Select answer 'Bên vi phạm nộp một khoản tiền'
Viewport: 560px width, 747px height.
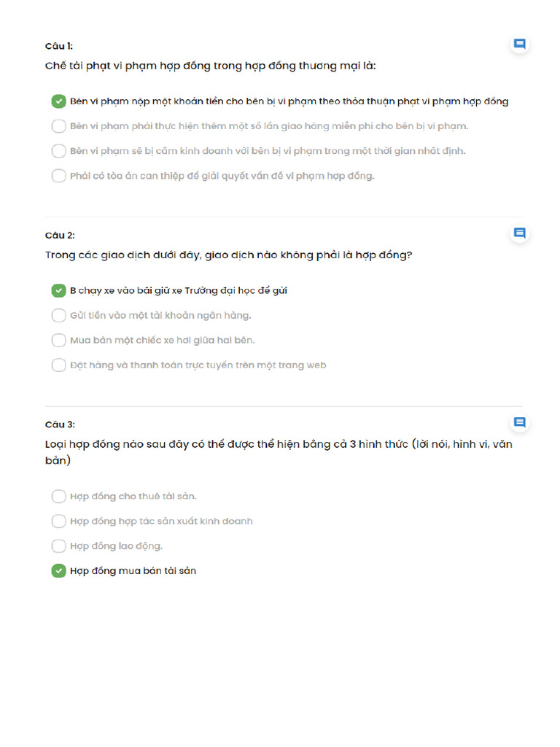pos(59,101)
